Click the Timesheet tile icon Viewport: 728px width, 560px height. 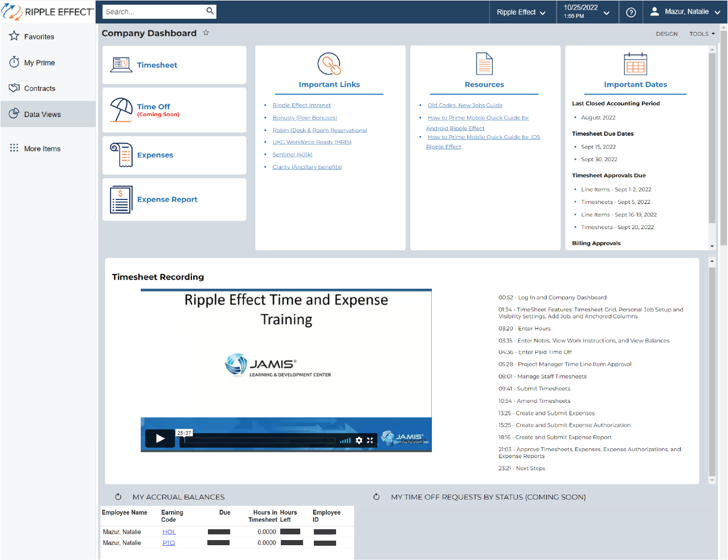point(121,64)
